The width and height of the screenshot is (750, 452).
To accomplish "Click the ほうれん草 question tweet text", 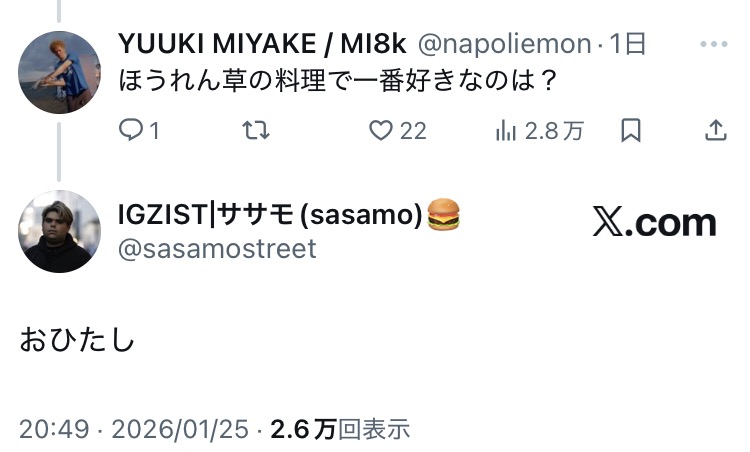I will [337, 81].
